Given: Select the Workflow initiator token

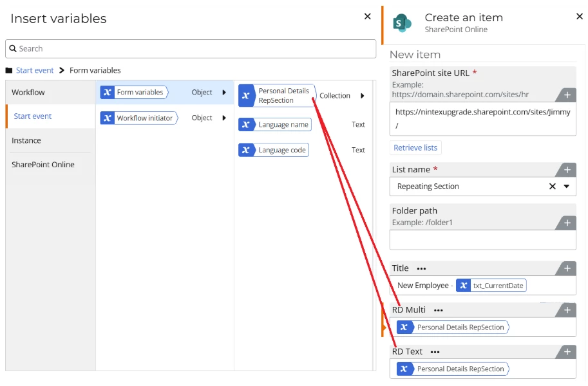Looking at the screenshot, I should click(139, 118).
